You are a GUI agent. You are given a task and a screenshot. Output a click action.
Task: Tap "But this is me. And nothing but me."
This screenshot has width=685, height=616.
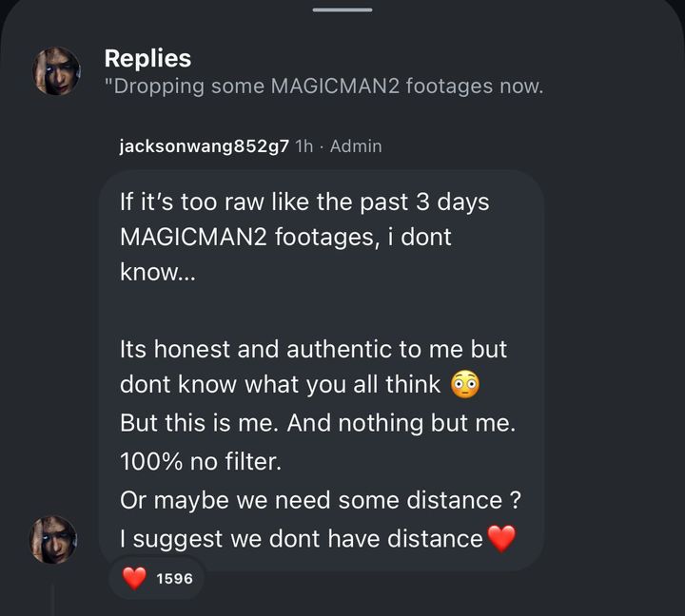318,424
